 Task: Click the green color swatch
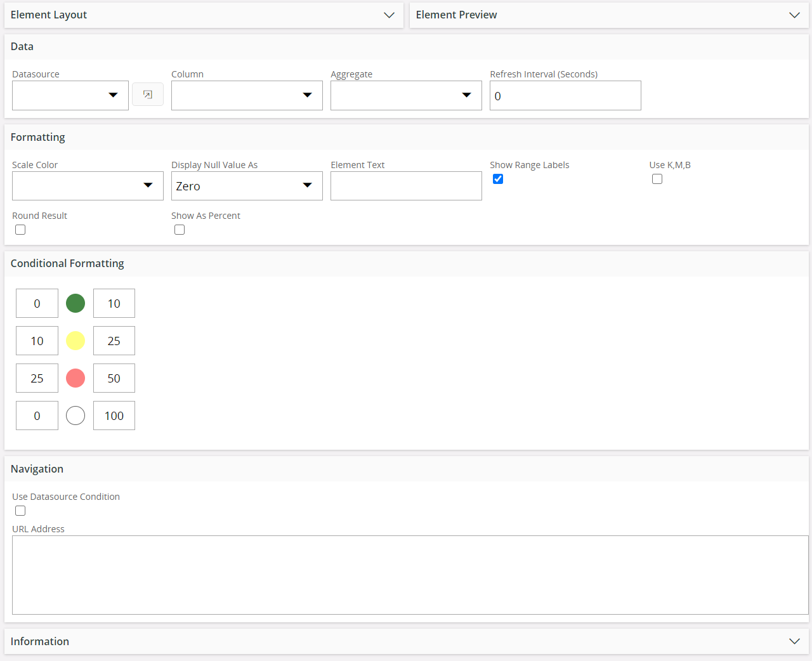coord(75,303)
